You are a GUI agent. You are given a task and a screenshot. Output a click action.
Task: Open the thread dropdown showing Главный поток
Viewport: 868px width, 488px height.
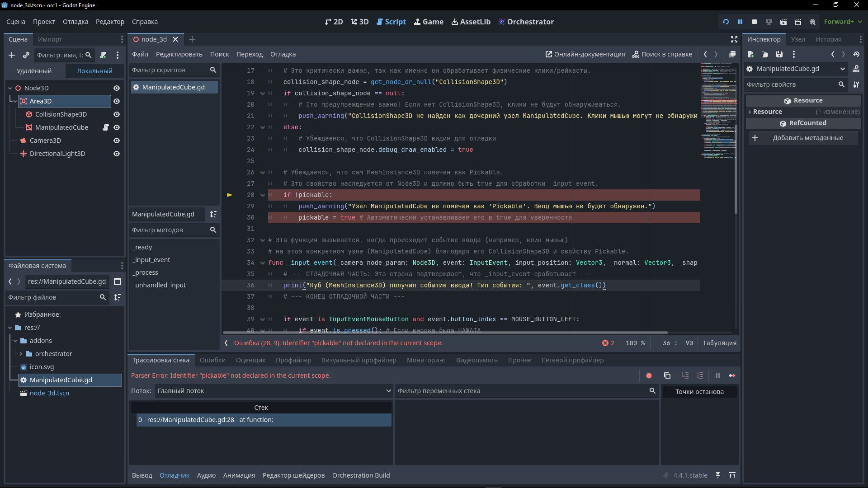coord(274,391)
